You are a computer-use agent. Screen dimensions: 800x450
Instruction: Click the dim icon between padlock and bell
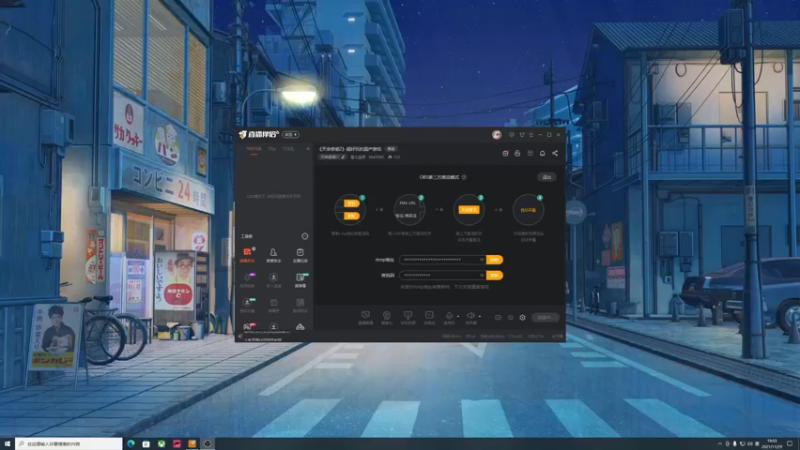[530, 153]
